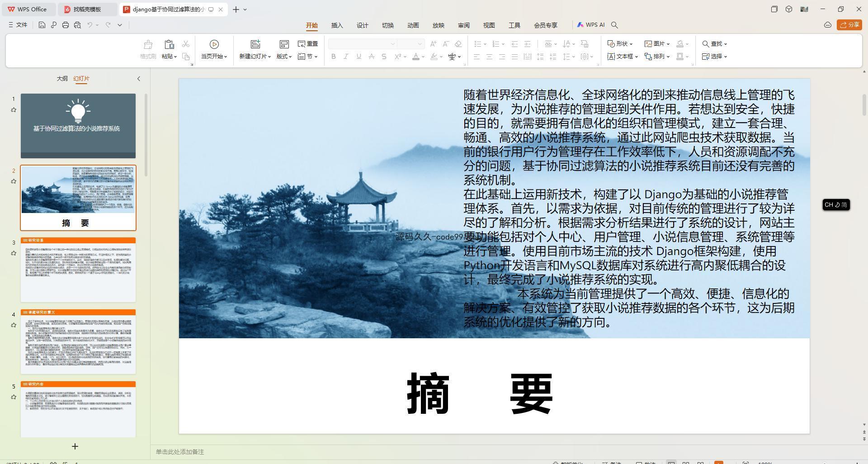Toggle text Shadow S formatting

384,57
